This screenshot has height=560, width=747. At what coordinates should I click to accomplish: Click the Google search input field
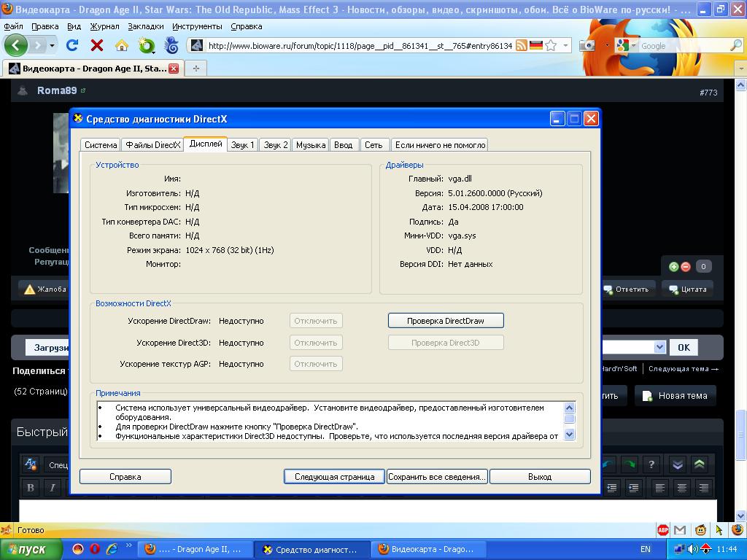684,46
